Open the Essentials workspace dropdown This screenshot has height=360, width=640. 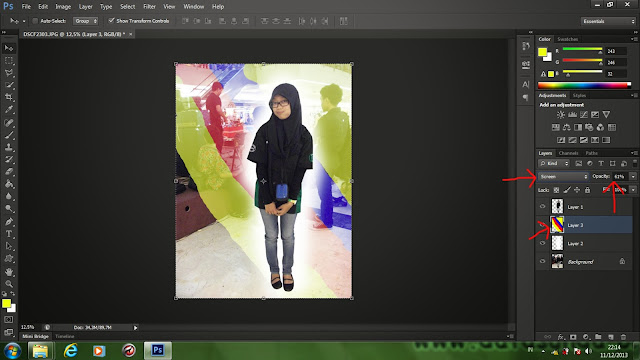[608, 21]
